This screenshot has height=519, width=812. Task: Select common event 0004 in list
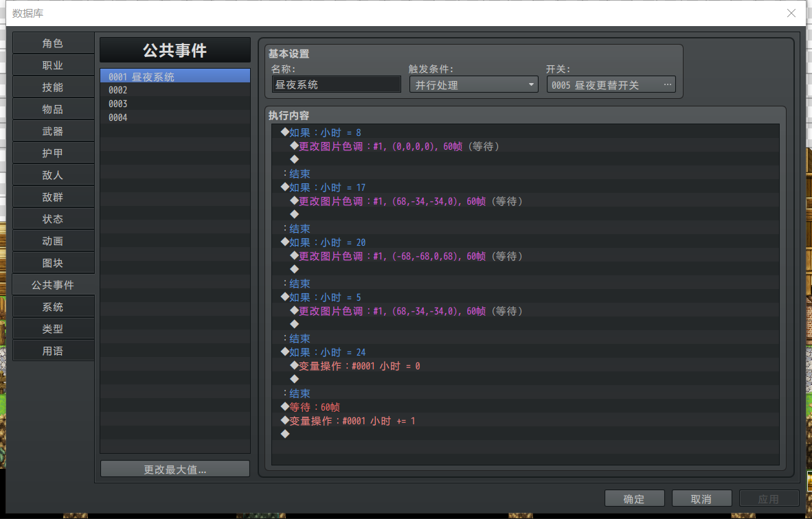coord(175,117)
